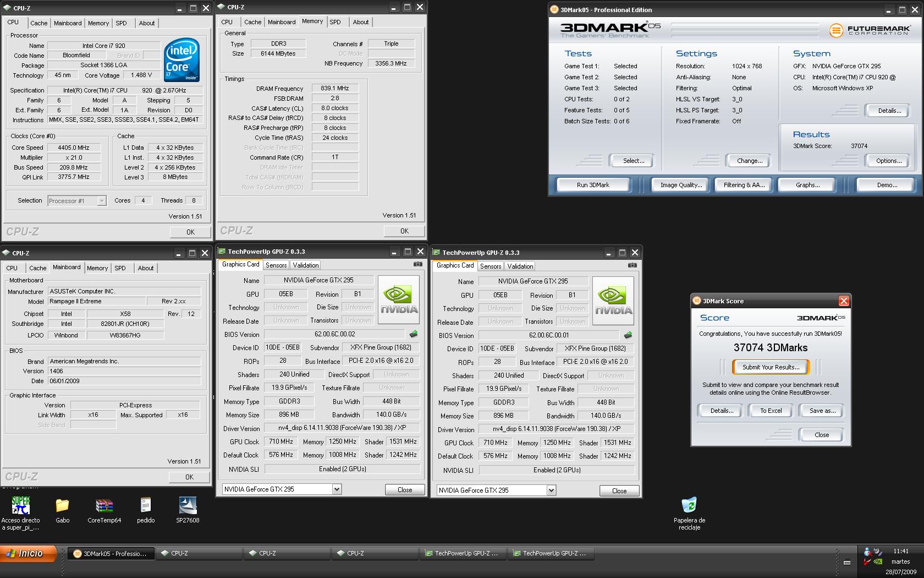Click OK in top-left CPU-Z window
This screenshot has height=578, width=924.
[190, 232]
